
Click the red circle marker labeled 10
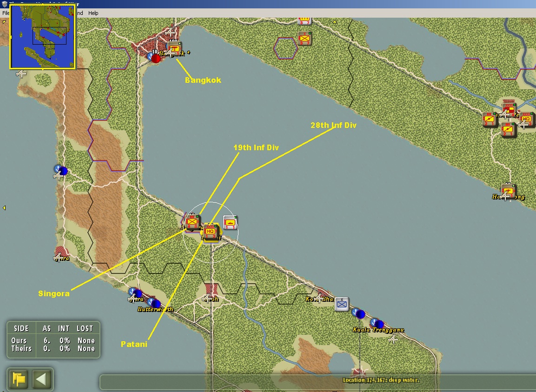[156, 59]
